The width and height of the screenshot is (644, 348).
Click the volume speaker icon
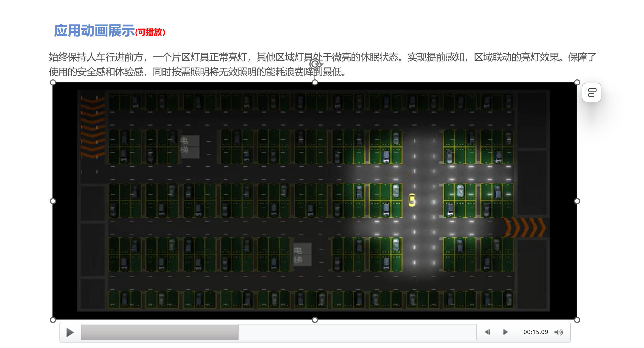pyautogui.click(x=558, y=332)
